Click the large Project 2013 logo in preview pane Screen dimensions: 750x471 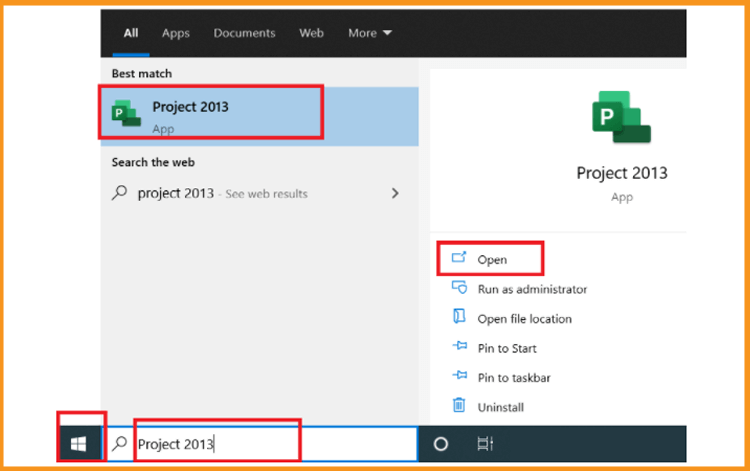(621, 117)
